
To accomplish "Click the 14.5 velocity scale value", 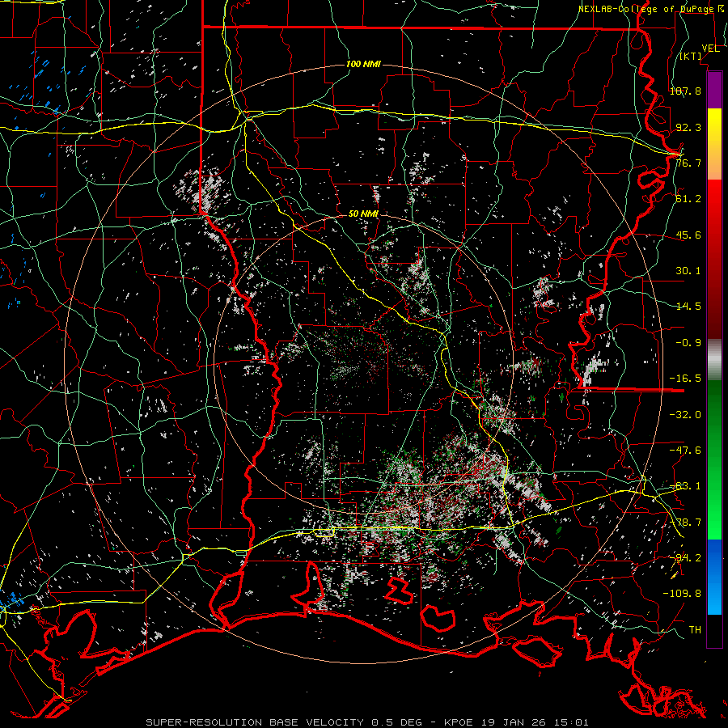I will (x=688, y=307).
